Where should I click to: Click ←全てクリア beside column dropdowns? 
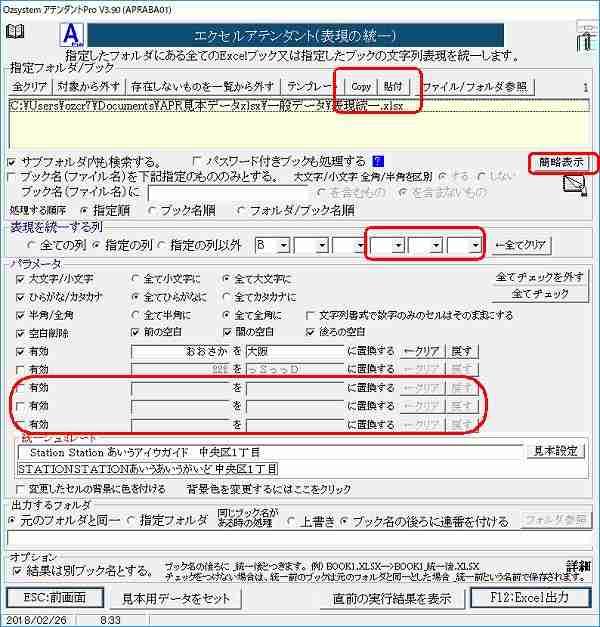click(x=521, y=245)
